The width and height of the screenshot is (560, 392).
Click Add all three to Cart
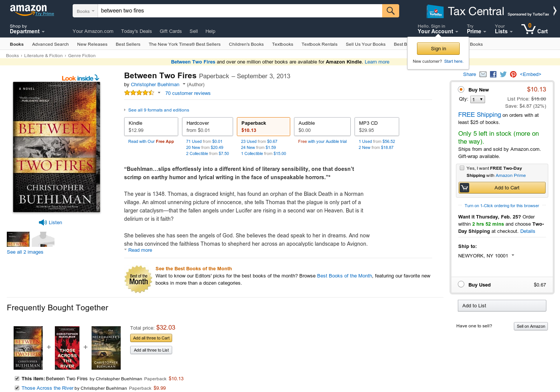point(151,338)
